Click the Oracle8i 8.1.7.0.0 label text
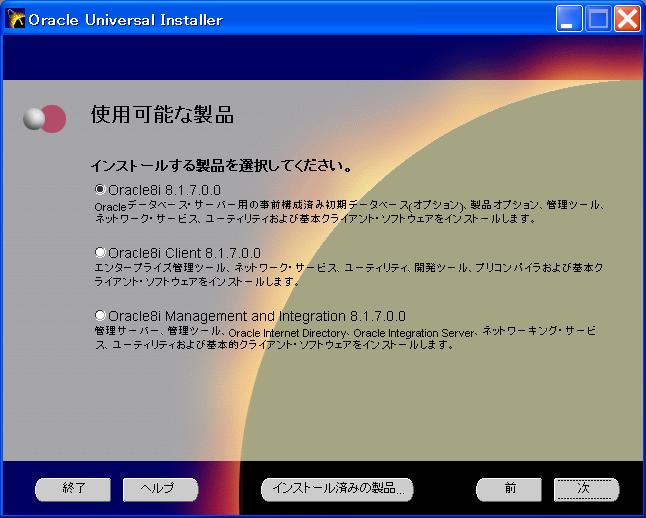This screenshot has width=646, height=518. coord(164,190)
